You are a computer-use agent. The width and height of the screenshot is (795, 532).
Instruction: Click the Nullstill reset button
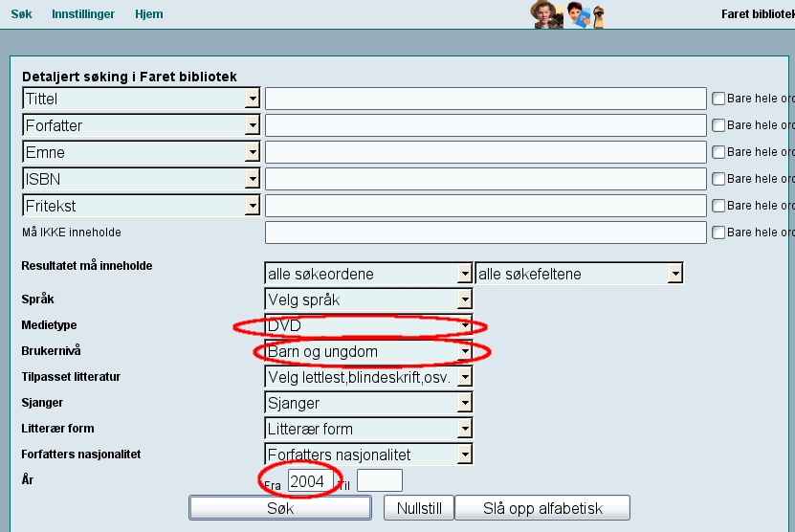418,508
